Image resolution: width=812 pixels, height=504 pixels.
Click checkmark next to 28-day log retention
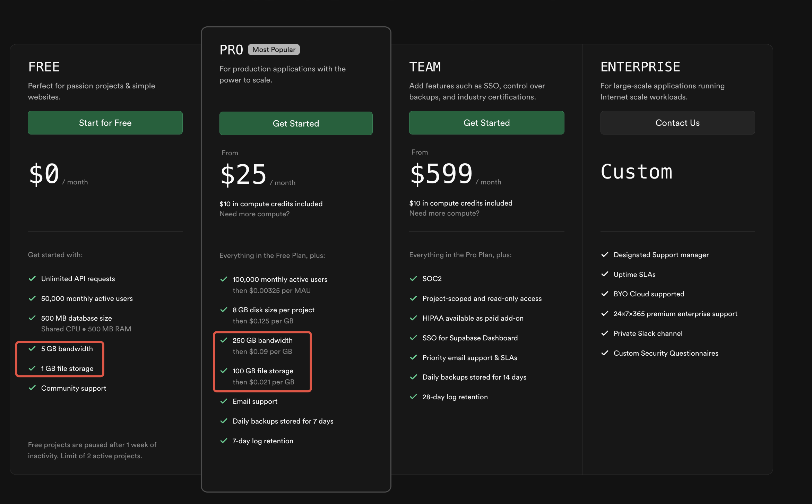coord(414,397)
